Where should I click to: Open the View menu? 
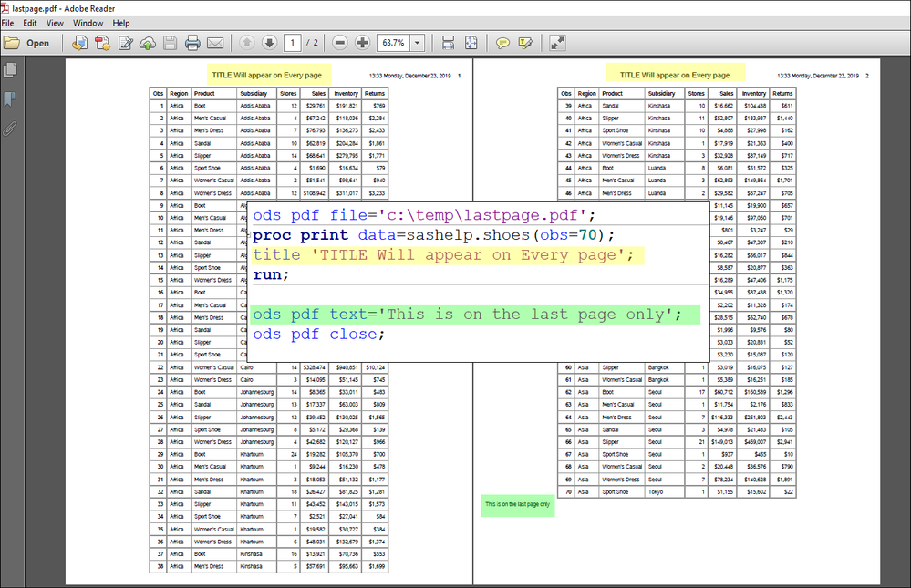click(x=55, y=23)
